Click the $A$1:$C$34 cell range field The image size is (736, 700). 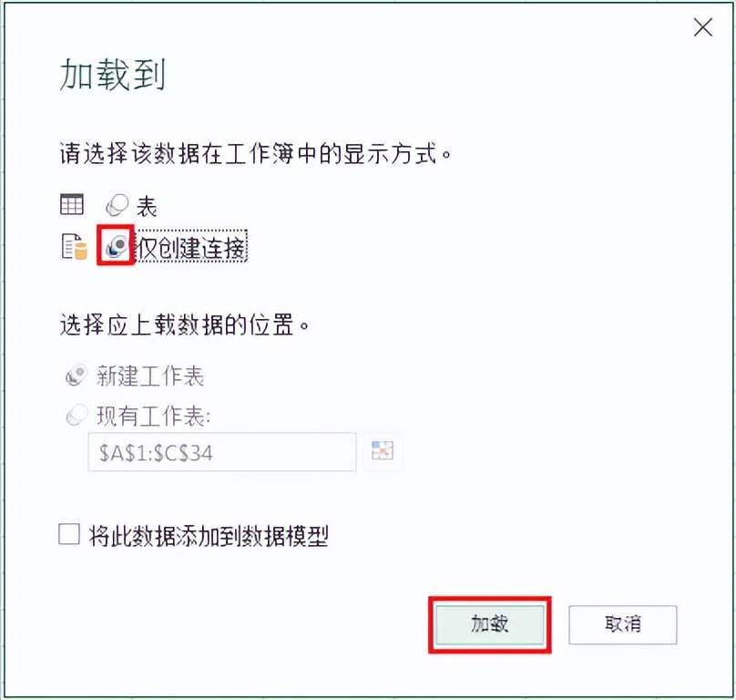click(x=222, y=452)
